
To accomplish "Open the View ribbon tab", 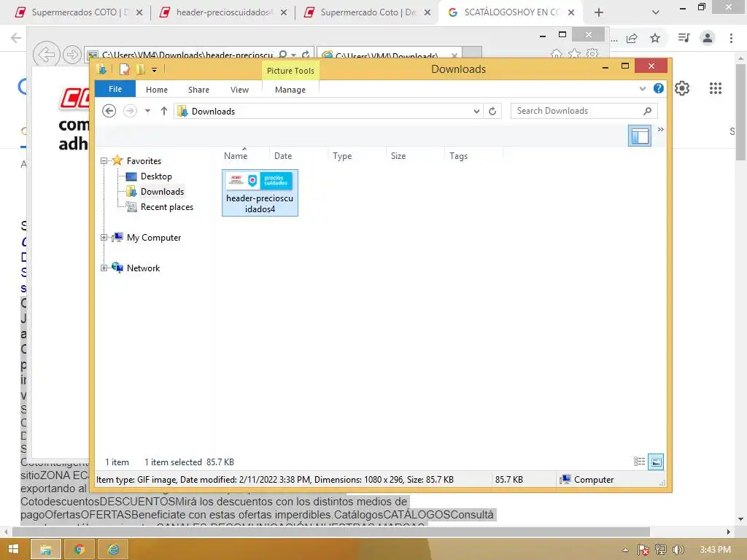I will pos(239,90).
